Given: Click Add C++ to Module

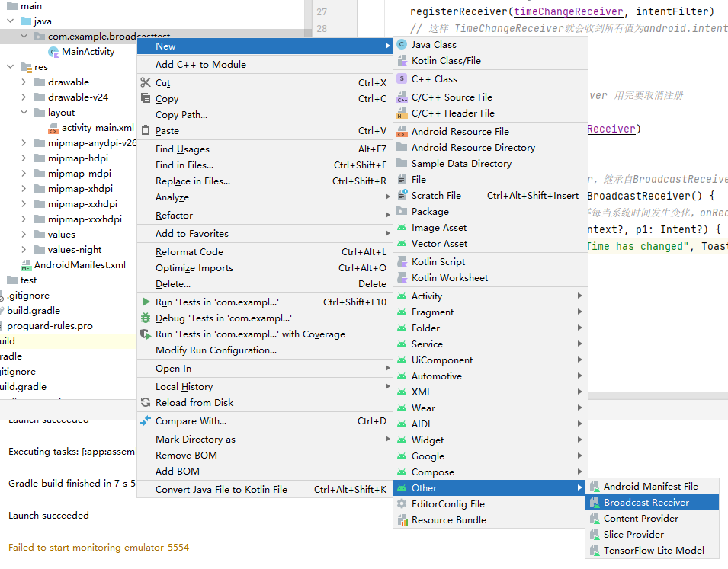Looking at the screenshot, I should point(265,65).
